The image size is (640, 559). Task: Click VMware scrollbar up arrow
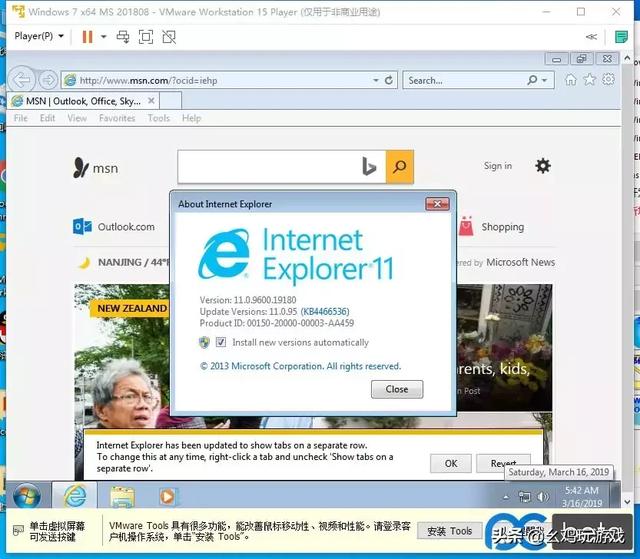pos(627,58)
